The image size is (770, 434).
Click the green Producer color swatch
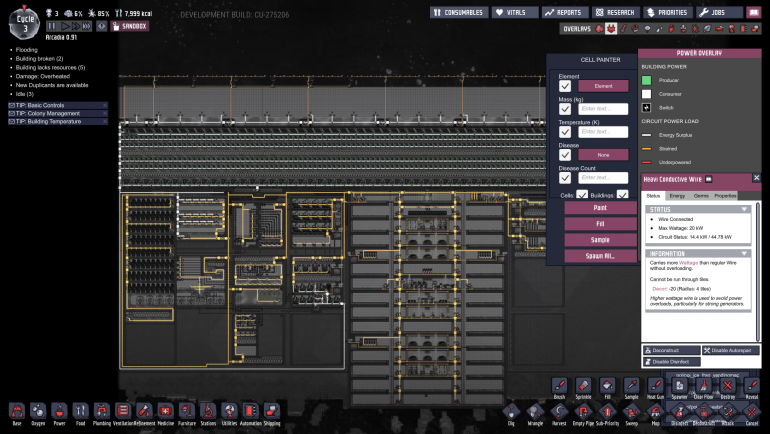tap(647, 80)
